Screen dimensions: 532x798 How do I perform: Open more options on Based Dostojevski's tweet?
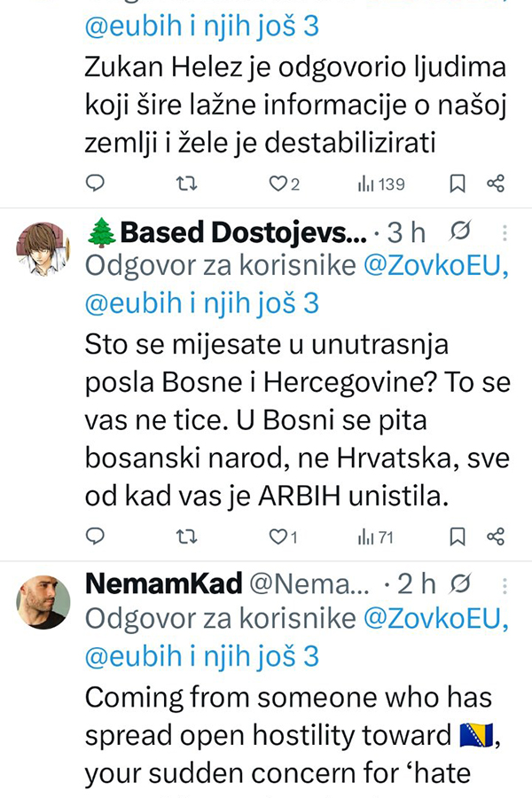[x=505, y=233]
